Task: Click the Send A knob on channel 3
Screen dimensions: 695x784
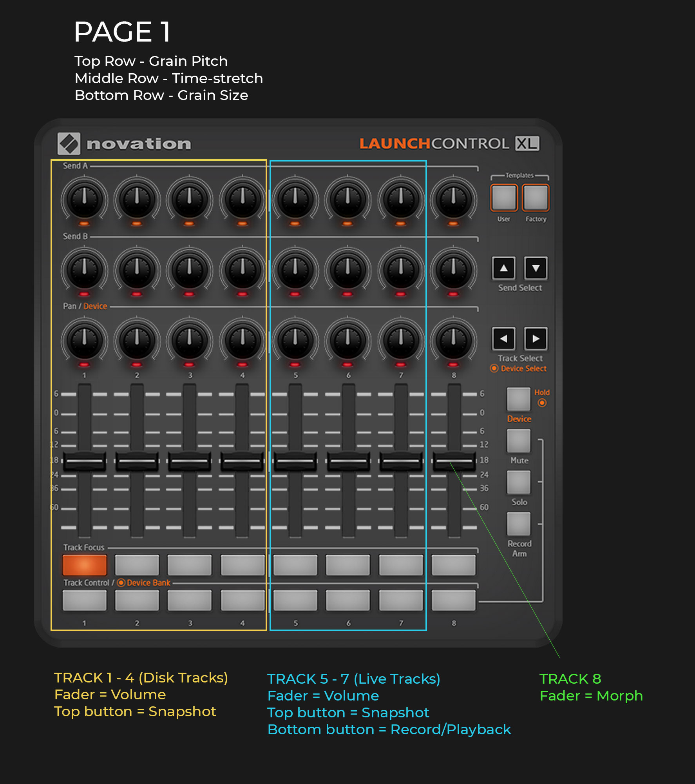Action: [190, 199]
